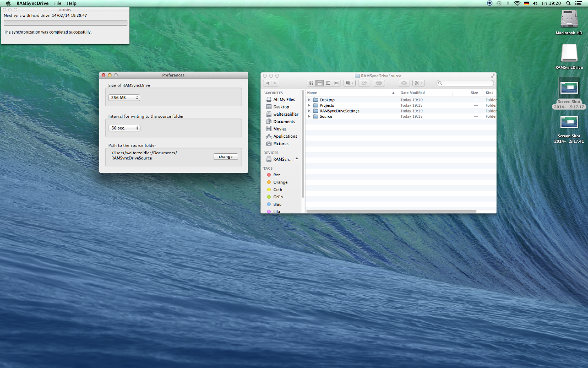Click the Finder search field
Viewport: 588px width, 368px height.
click(x=465, y=83)
